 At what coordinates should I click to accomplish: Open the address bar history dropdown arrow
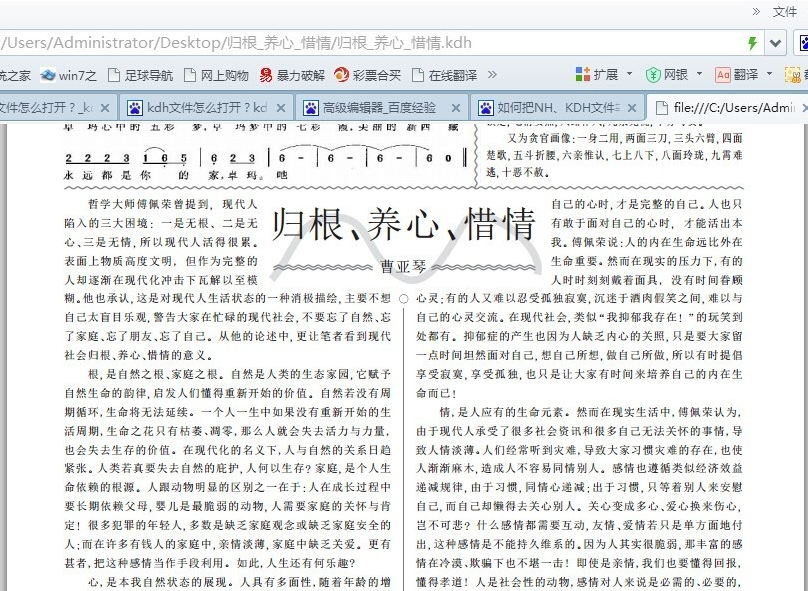pyautogui.click(x=773, y=43)
